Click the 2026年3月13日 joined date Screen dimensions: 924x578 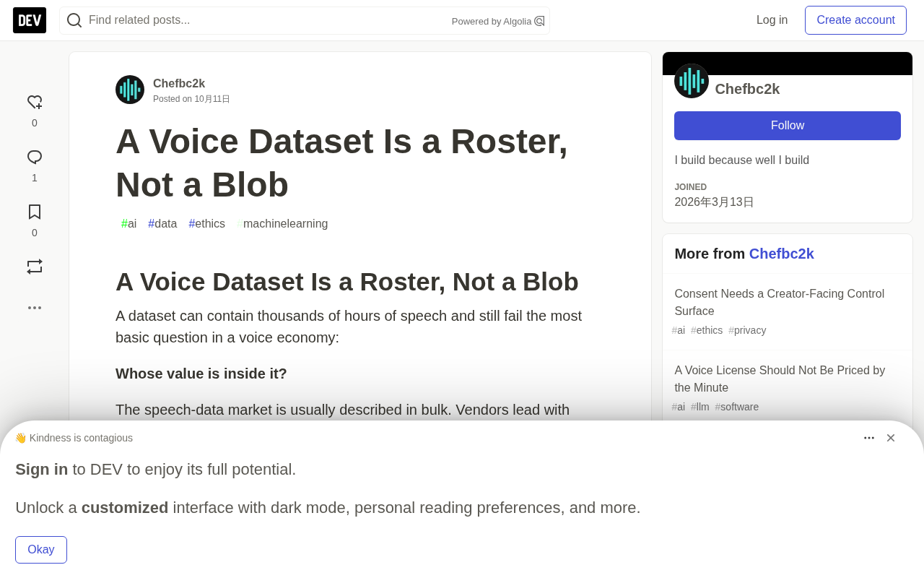coord(714,202)
